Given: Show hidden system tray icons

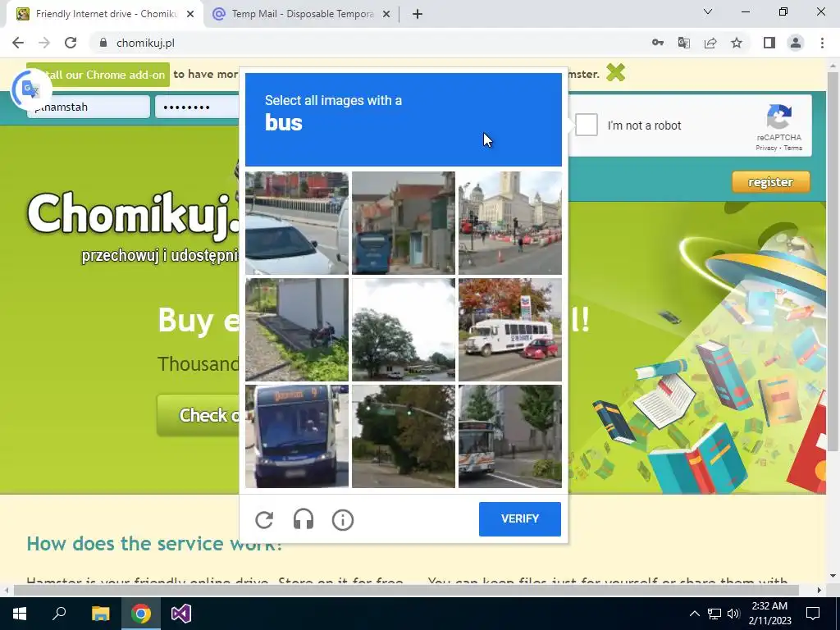Looking at the screenshot, I should [694, 614].
